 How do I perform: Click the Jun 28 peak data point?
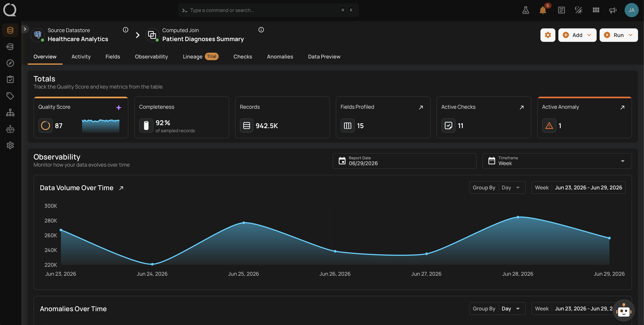coord(518,217)
